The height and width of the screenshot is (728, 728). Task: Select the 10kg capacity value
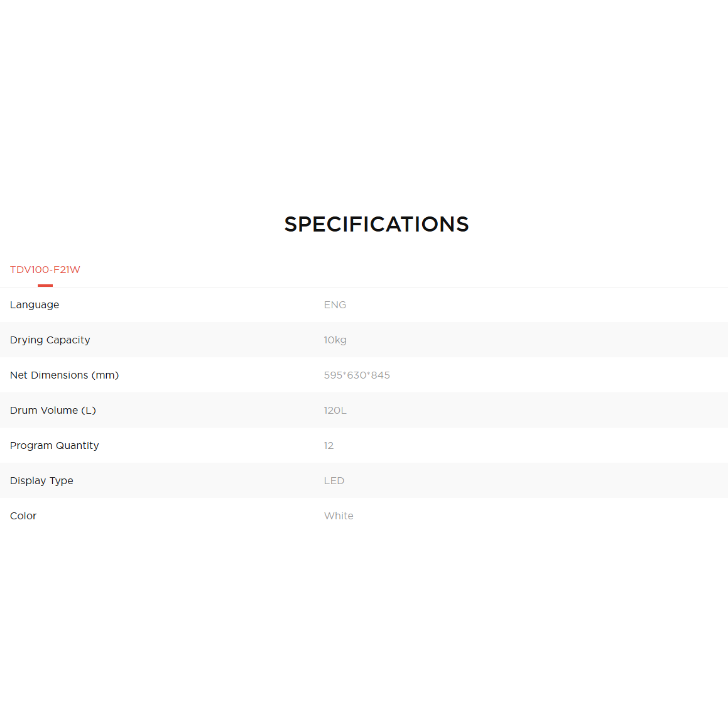335,340
